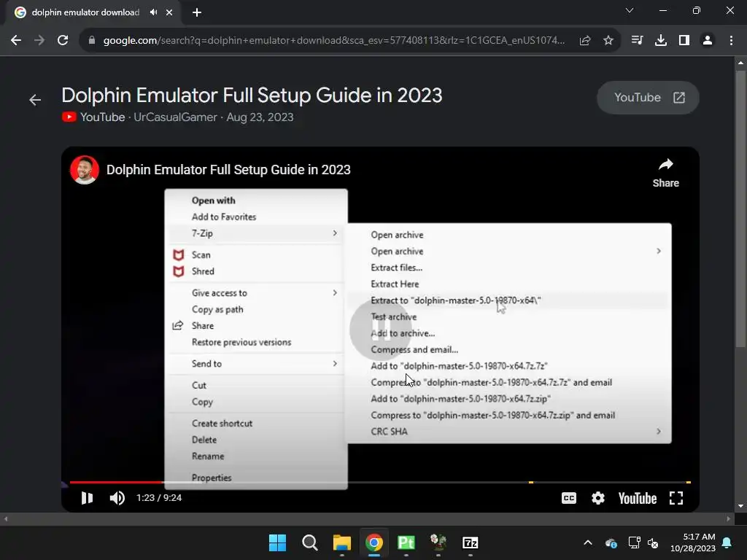Go back with the arrow beside the title
The image size is (747, 560).
(35, 100)
